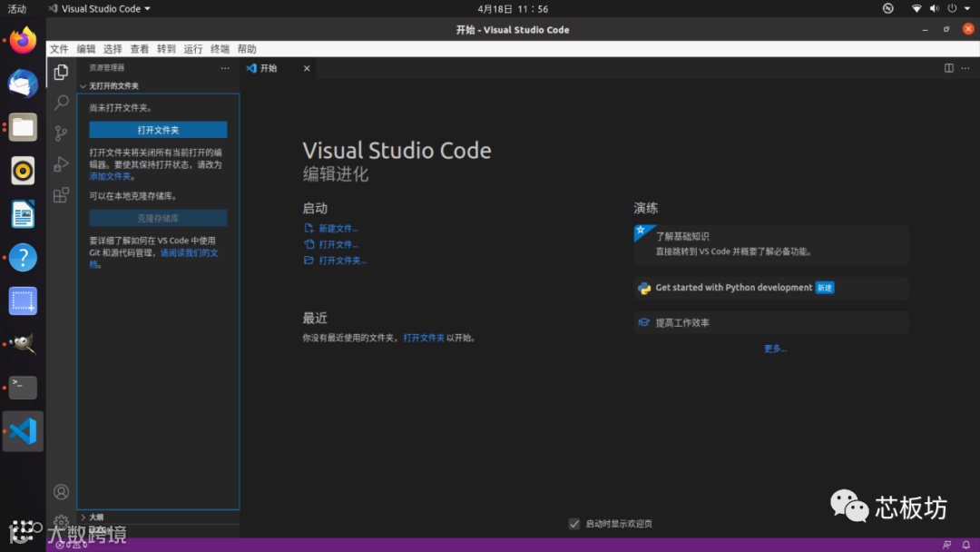This screenshot has height=552, width=980.
Task: Open the 了解基础知识 walkthrough
Action: 770,244
